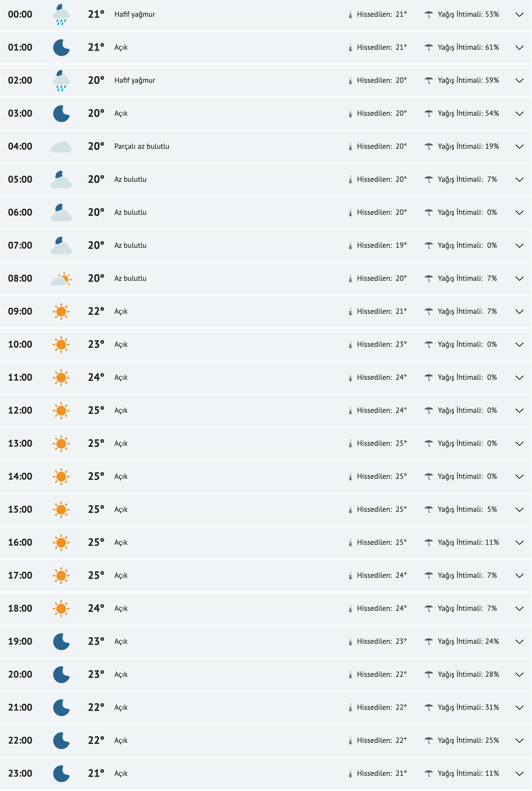This screenshot has height=791, width=532.
Task: Click "Hissedilen: 19°" in the 07:00 row
Action: [x=381, y=245]
